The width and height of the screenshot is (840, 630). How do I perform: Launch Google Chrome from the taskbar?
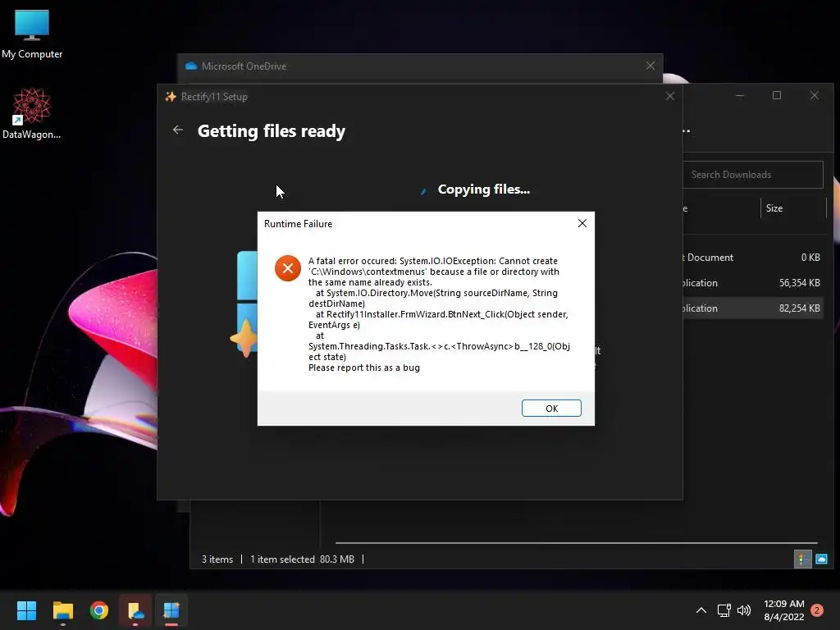pyautogui.click(x=99, y=610)
